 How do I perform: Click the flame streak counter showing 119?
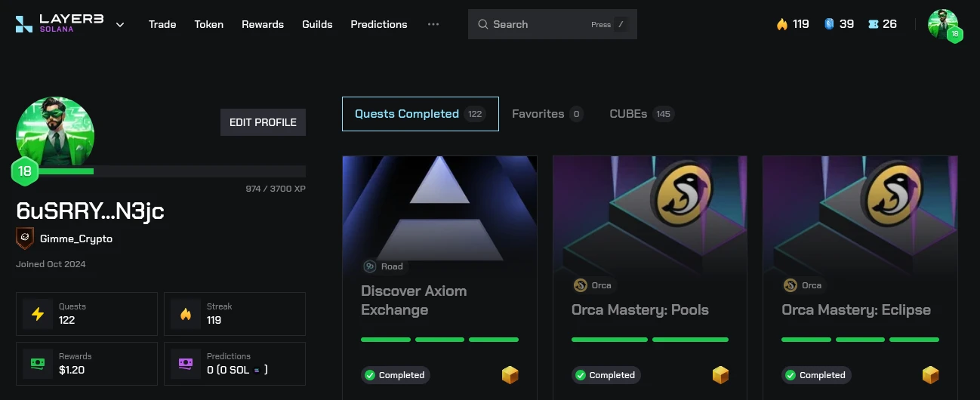793,24
